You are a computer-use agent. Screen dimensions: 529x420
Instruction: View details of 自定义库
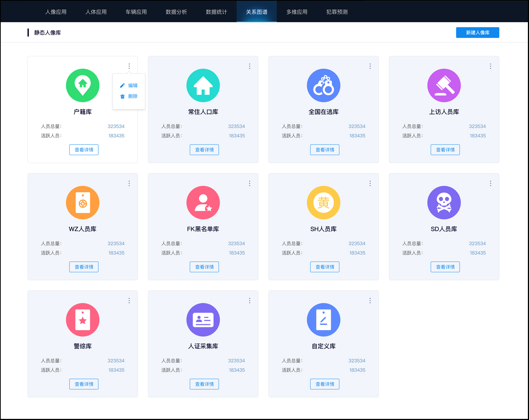[x=325, y=384]
